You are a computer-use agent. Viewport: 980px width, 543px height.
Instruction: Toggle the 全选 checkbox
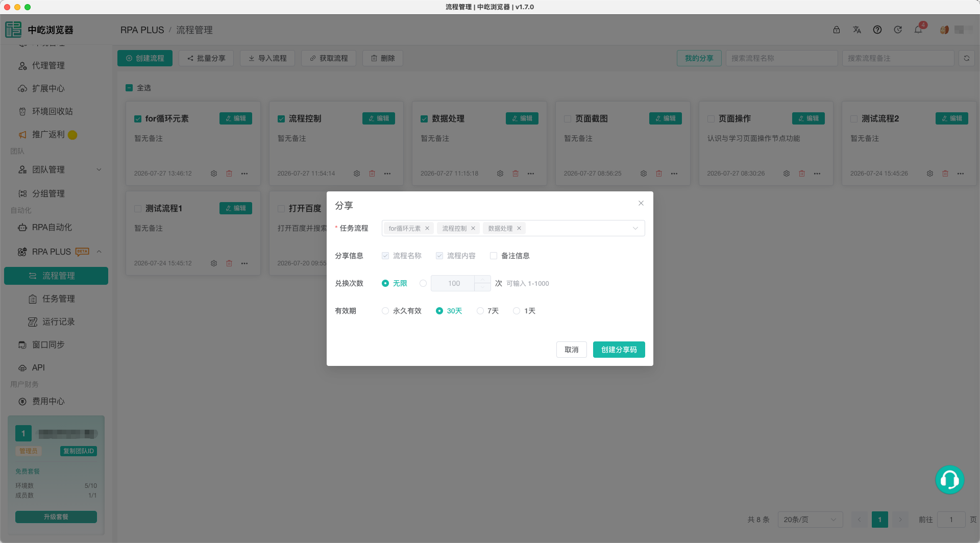(129, 88)
